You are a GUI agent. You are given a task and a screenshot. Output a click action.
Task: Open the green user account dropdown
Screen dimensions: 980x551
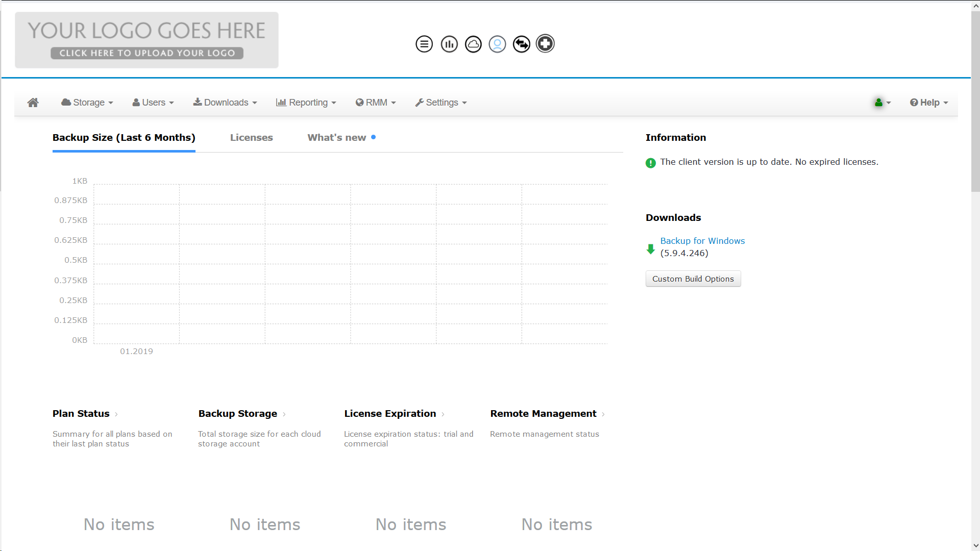(x=882, y=103)
